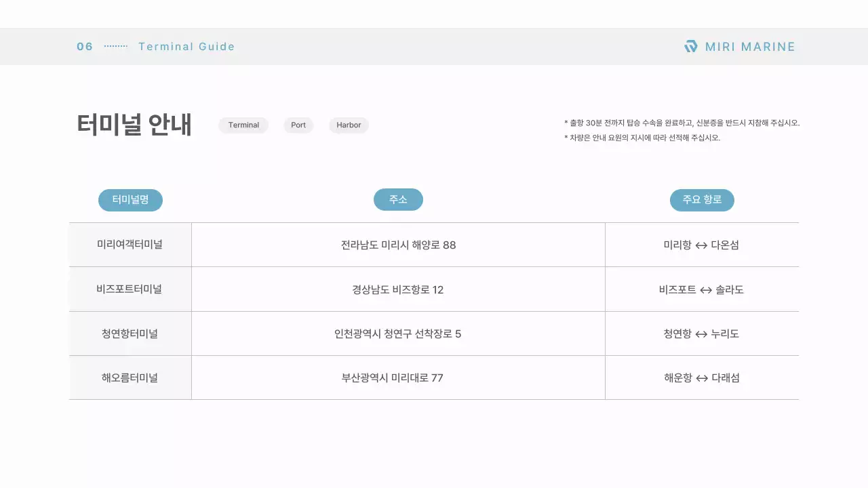This screenshot has height=488, width=868.
Task: Click the page number 06 marker
Action: point(83,46)
